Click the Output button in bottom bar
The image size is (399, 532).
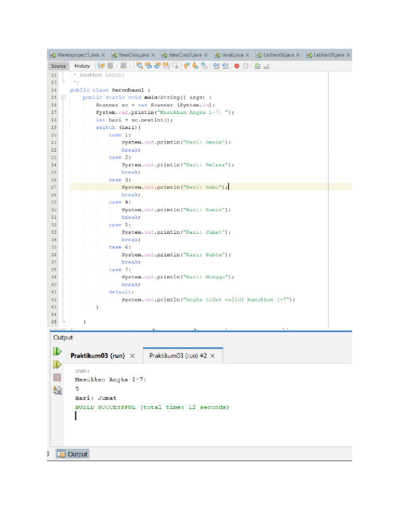click(x=73, y=454)
